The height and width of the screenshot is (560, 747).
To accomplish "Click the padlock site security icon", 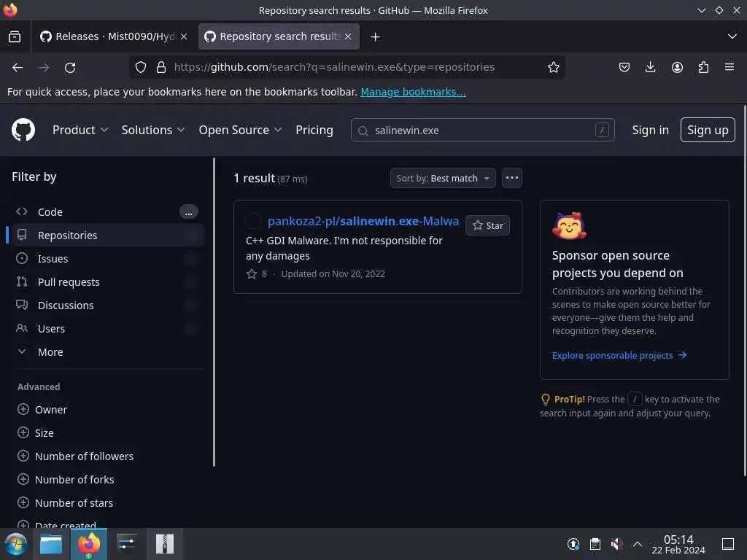I will (161, 67).
